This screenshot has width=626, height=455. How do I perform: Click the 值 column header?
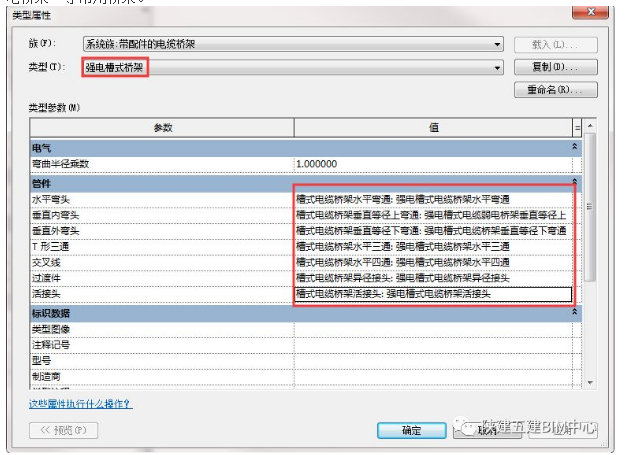coord(434,128)
